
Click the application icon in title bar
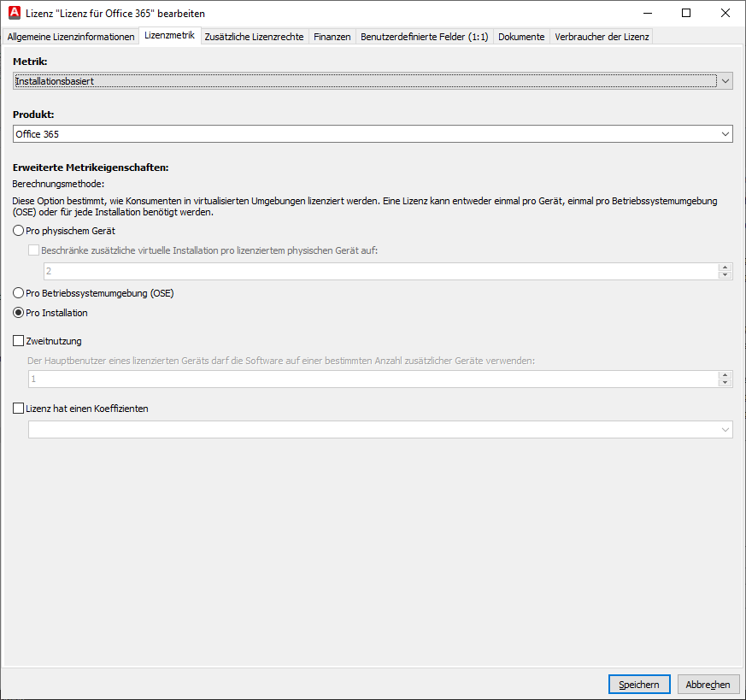[x=14, y=14]
